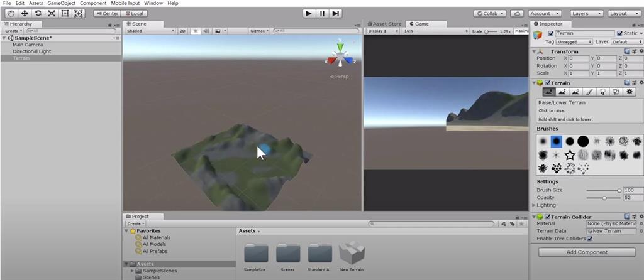This screenshot has height=280, width=644.
Task: Toggle Terrain GameObject active checkbox
Action: (x=551, y=33)
